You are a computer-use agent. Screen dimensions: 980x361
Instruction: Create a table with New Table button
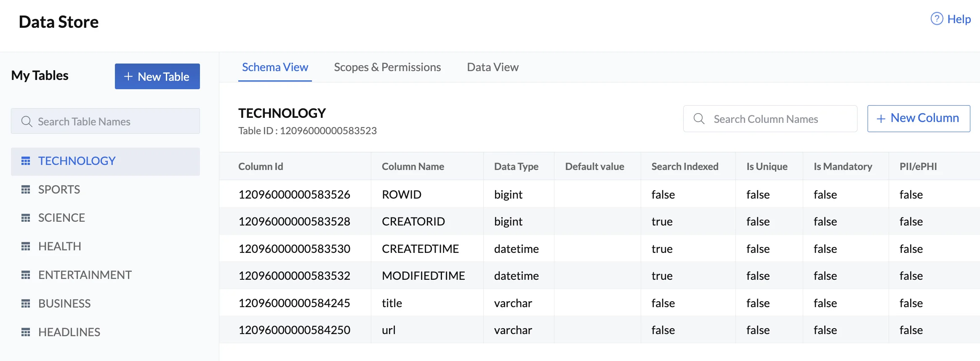click(157, 77)
